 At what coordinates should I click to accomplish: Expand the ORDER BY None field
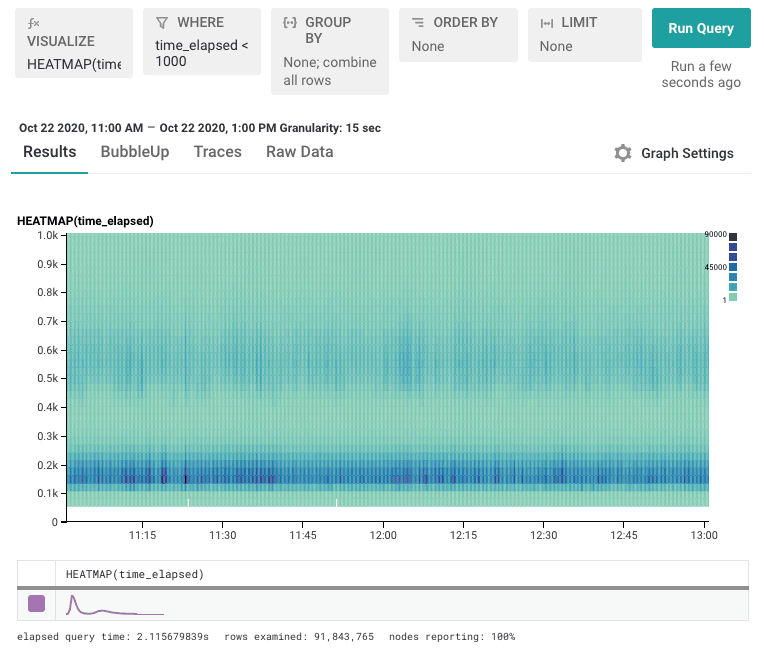coord(428,46)
